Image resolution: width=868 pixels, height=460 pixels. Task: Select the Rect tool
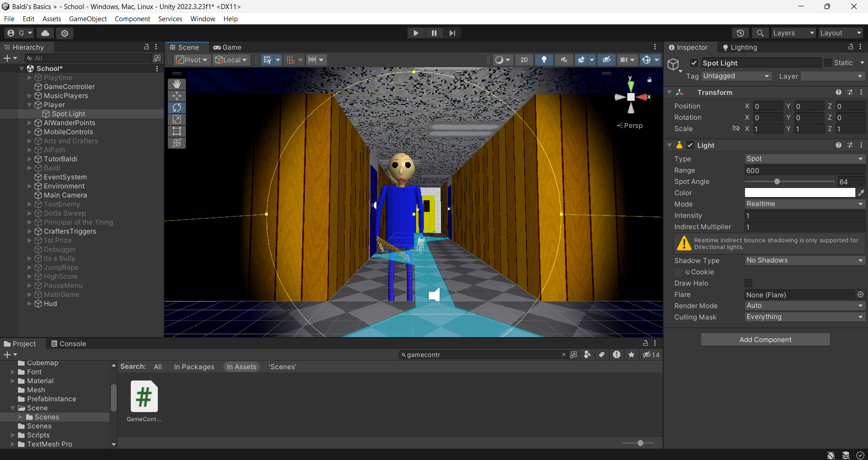pyautogui.click(x=177, y=131)
